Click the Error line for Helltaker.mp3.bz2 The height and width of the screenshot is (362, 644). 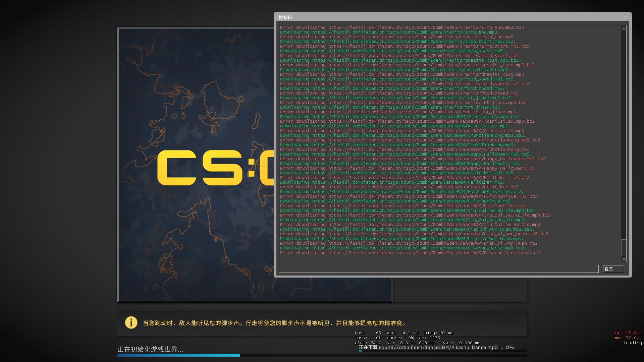[x=405, y=178]
